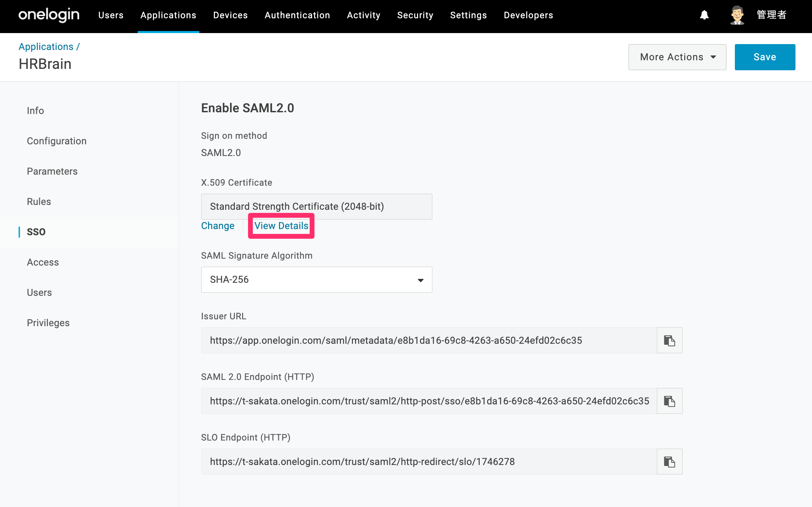The width and height of the screenshot is (812, 507).
Task: Switch to the Parameters tab
Action: pyautogui.click(x=52, y=171)
